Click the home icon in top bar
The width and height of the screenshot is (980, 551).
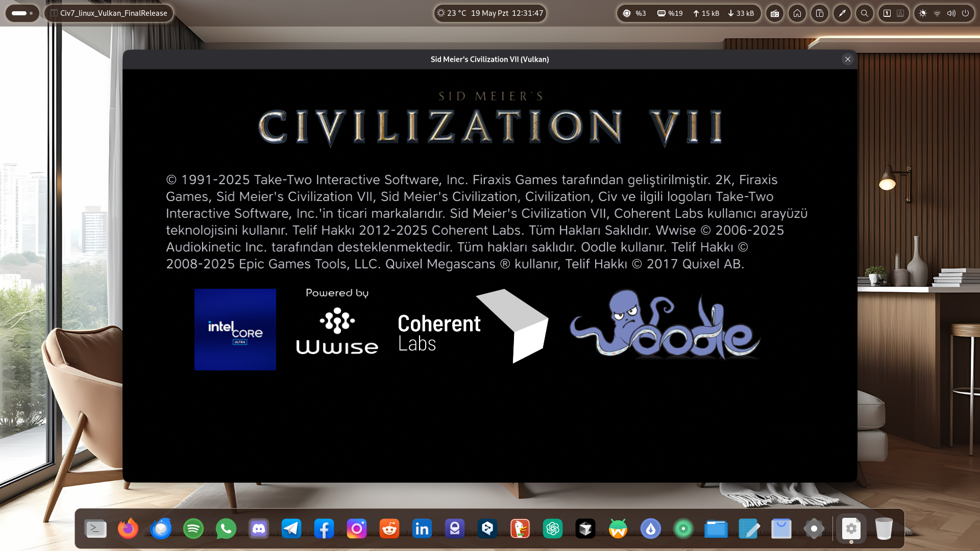click(x=797, y=13)
